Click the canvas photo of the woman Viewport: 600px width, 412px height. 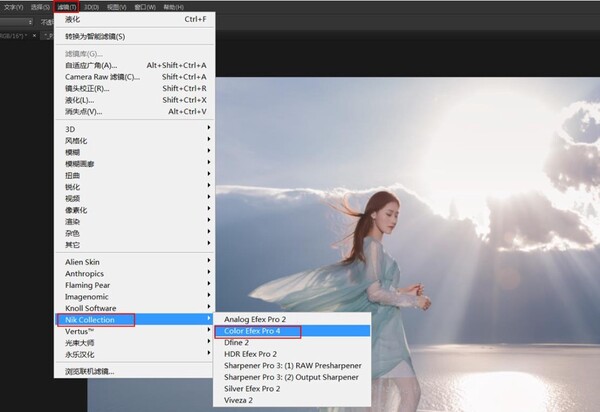[x=408, y=245]
